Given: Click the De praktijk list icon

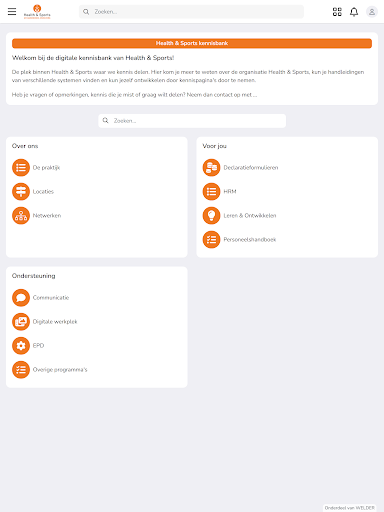Looking at the screenshot, I should click(x=21, y=167).
